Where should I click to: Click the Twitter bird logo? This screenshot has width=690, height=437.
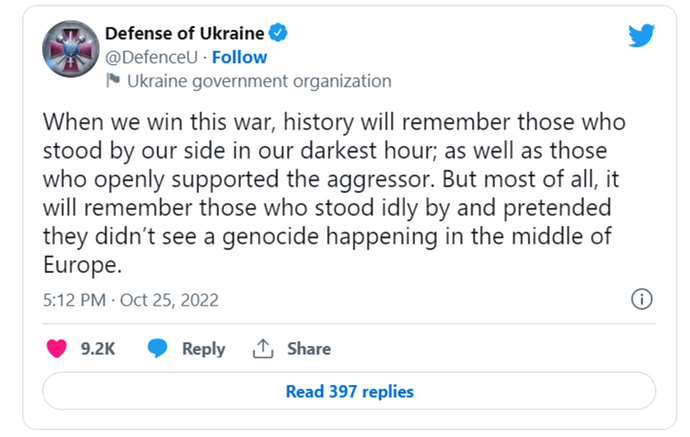(641, 35)
